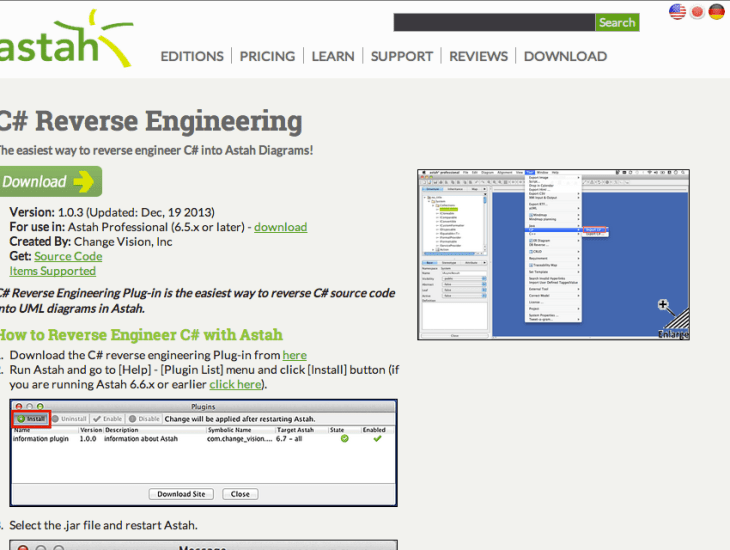Select the German flag language icon
730x550 pixels.
[716, 12]
